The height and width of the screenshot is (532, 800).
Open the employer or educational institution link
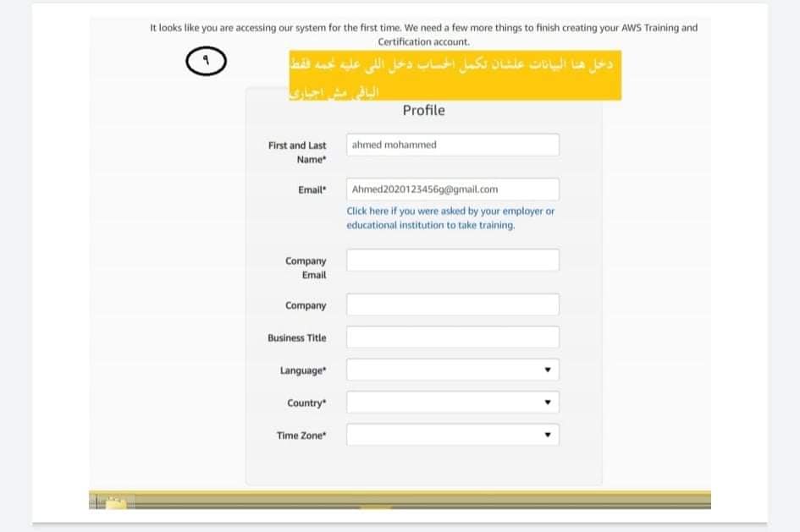click(x=450, y=218)
